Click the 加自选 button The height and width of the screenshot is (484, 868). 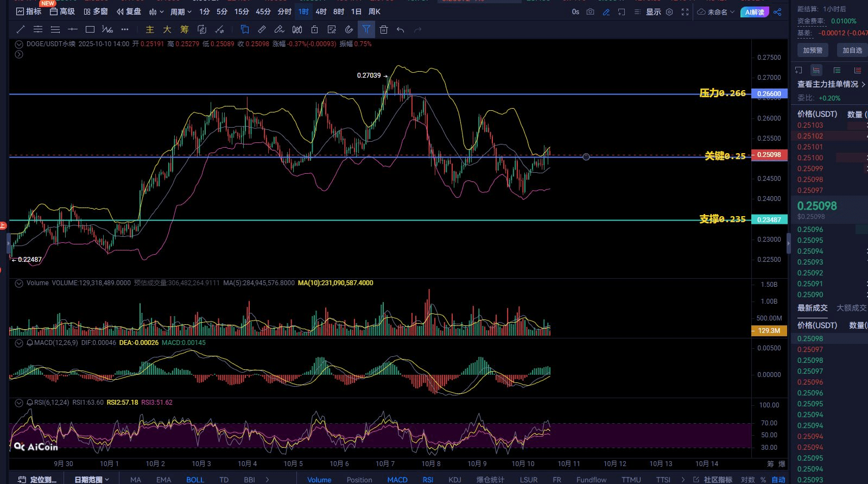[852, 50]
